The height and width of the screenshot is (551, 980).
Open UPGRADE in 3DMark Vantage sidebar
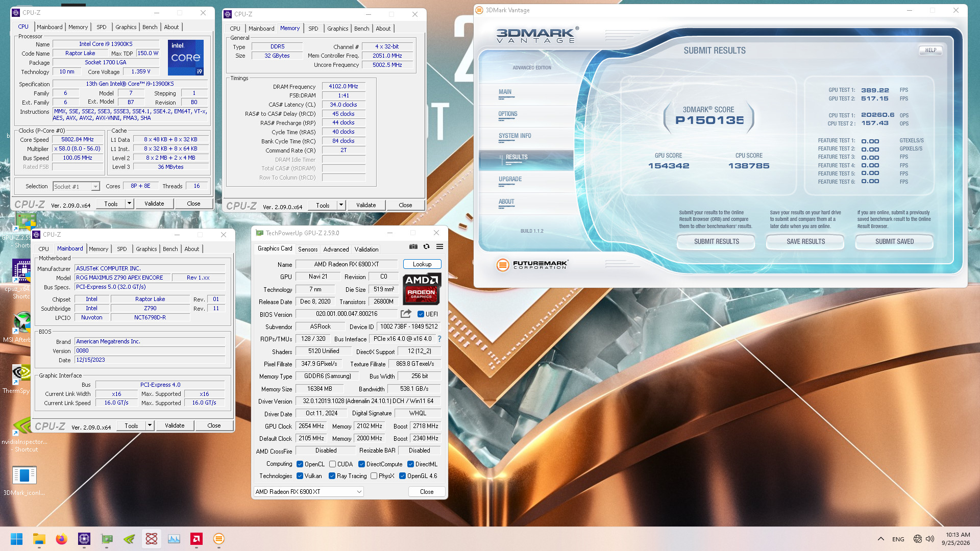(x=510, y=180)
